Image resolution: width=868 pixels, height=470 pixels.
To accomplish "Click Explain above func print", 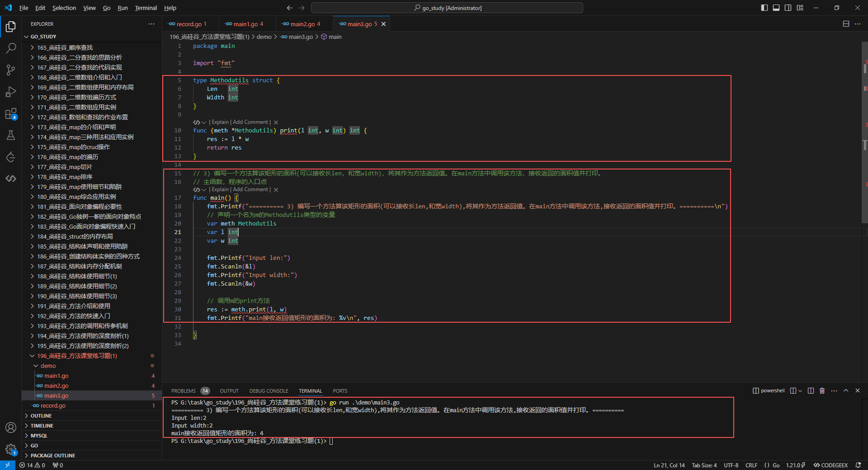I will point(220,122).
